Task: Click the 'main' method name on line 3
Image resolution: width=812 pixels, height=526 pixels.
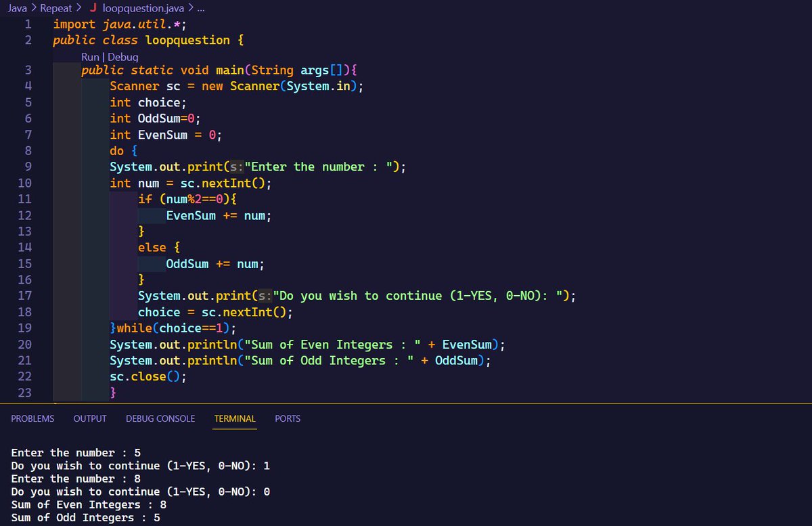Action: (x=230, y=70)
